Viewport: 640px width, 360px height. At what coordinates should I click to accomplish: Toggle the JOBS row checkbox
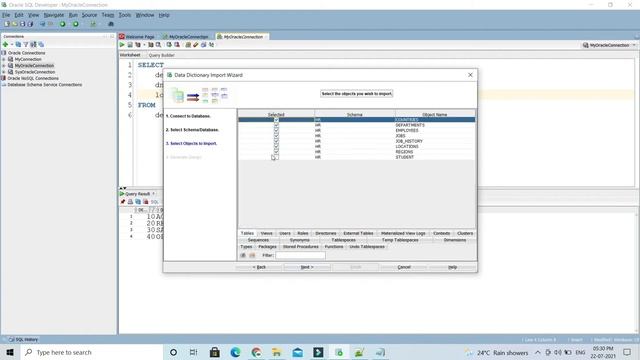[x=276, y=136]
